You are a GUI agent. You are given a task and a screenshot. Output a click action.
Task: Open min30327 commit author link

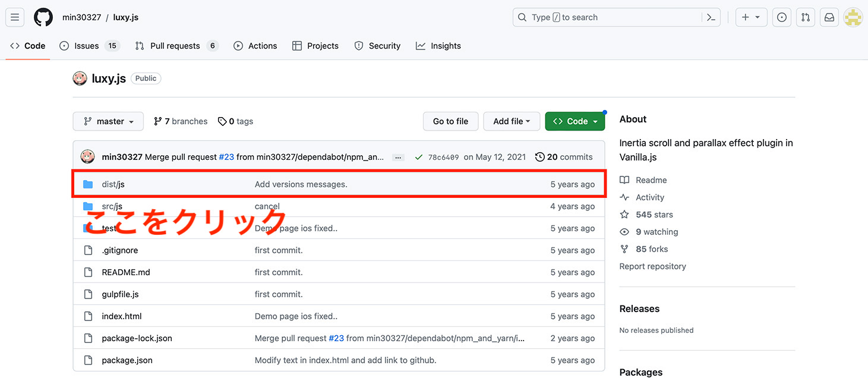pos(122,157)
